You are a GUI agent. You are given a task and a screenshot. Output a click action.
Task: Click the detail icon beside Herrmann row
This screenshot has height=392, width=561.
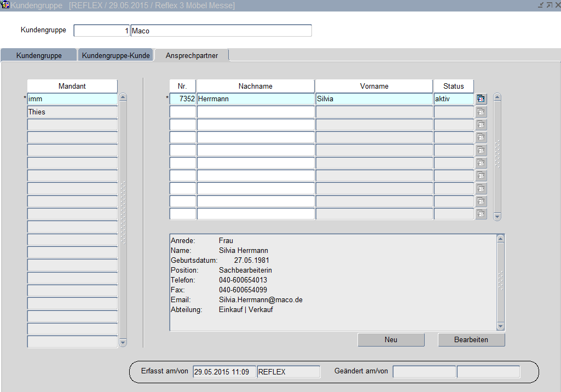[481, 99]
